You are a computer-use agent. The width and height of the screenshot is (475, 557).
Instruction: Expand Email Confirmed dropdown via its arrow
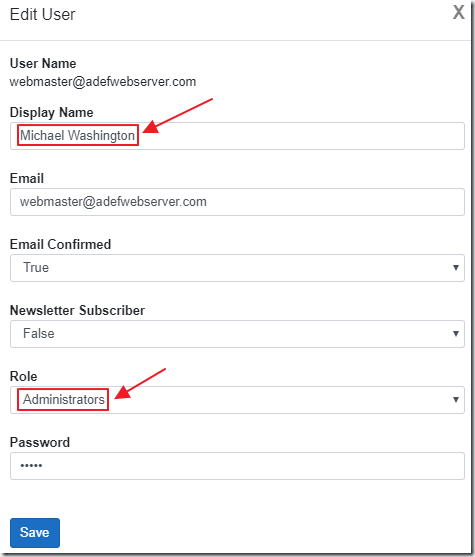coord(455,267)
